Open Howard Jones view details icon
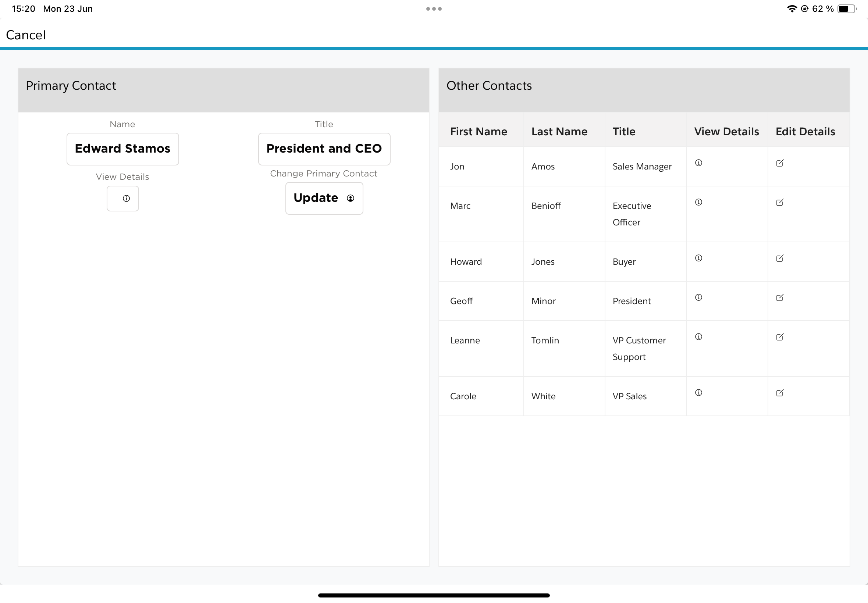The image size is (868, 603). click(x=698, y=258)
